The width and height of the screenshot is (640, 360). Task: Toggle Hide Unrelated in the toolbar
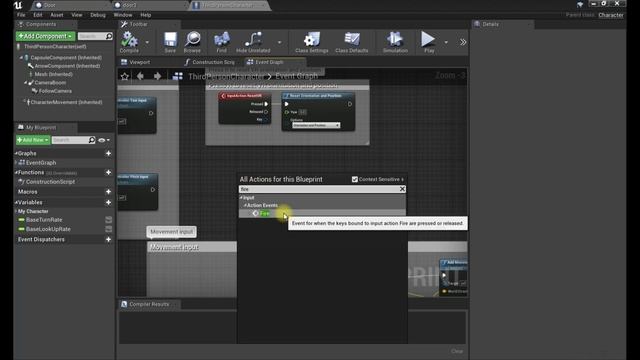[x=253, y=42]
